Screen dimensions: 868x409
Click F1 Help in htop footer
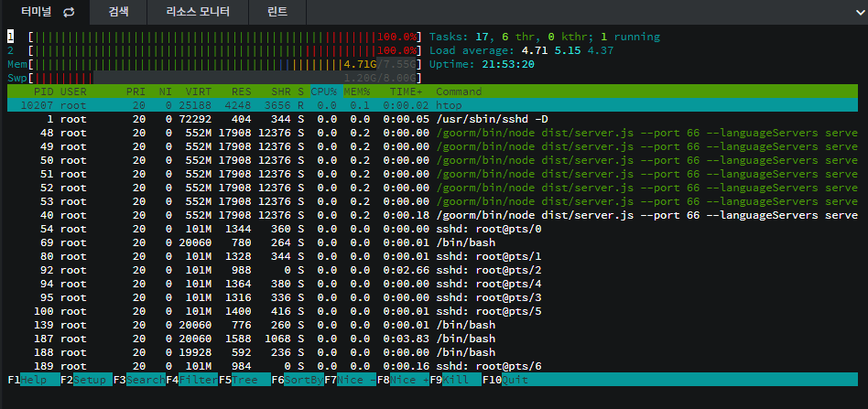34,380
